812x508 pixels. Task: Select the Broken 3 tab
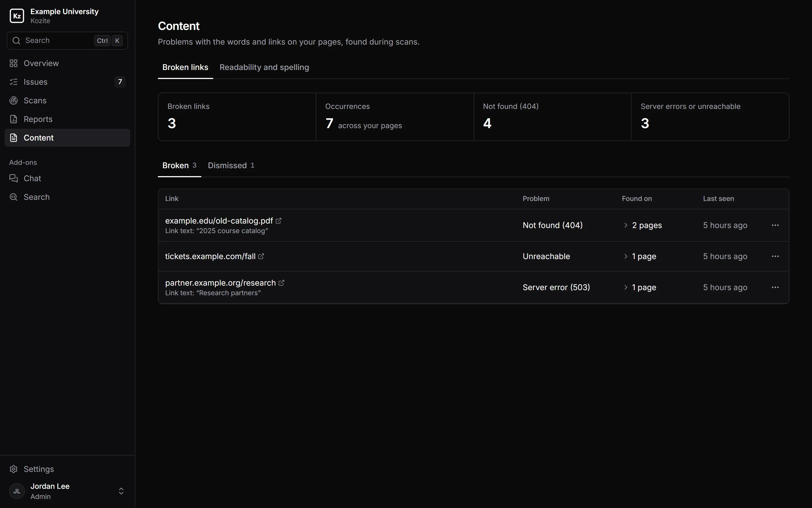[180, 165]
